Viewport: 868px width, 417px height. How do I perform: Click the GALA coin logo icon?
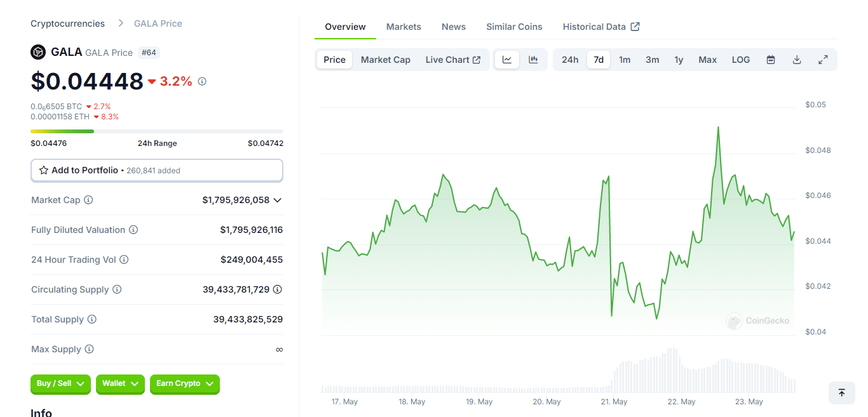(38, 52)
